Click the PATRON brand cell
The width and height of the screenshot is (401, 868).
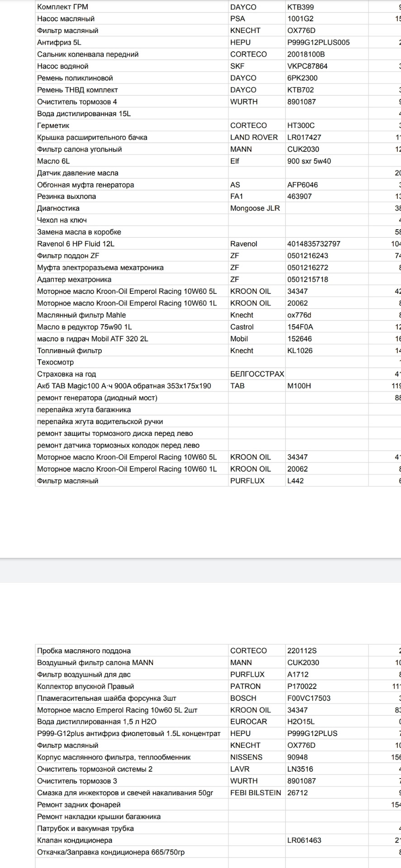(x=257, y=686)
